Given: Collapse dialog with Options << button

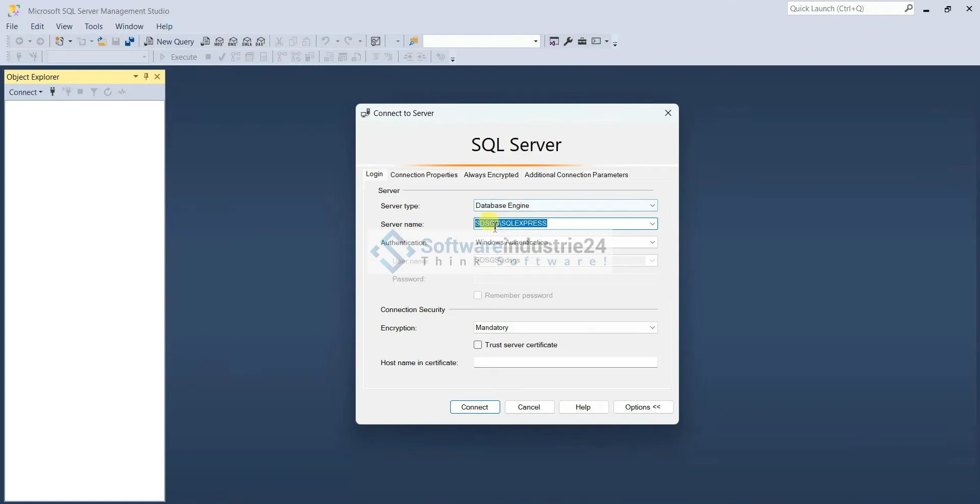Looking at the screenshot, I should 643,407.
